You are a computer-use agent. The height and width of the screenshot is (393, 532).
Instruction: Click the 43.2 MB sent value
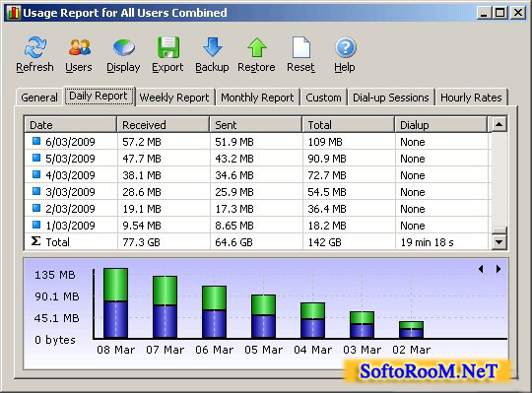click(x=234, y=159)
